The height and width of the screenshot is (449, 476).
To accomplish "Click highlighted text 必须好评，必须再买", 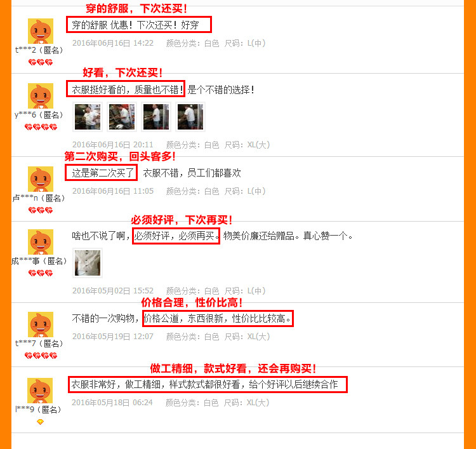I will pos(176,236).
